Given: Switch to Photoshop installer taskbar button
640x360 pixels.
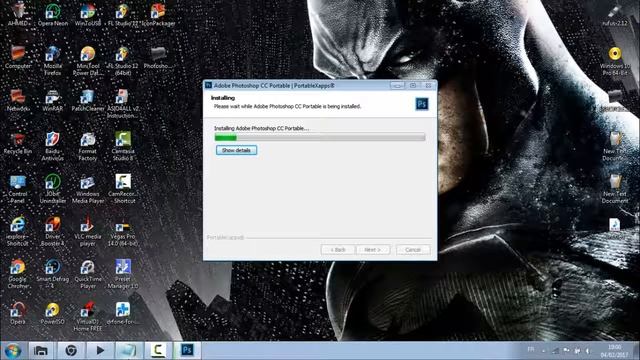Looking at the screenshot, I should (187, 350).
